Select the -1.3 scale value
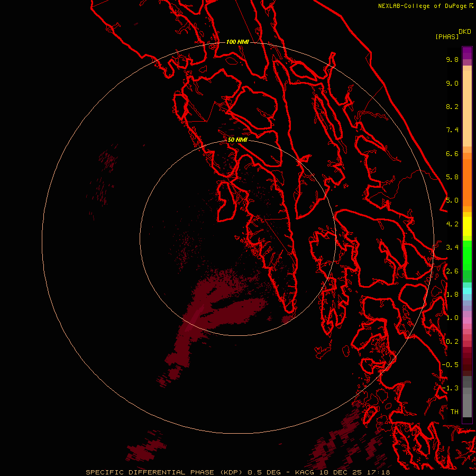The height and width of the screenshot is (476, 476). (x=451, y=388)
